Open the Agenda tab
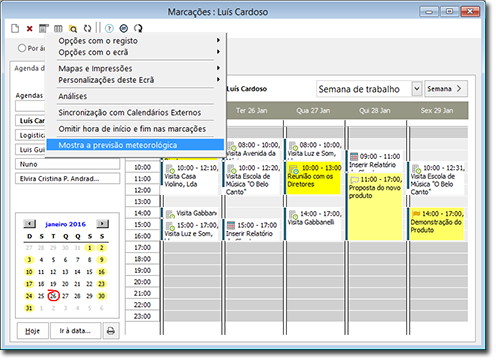The height and width of the screenshot is (362, 496). 28,68
